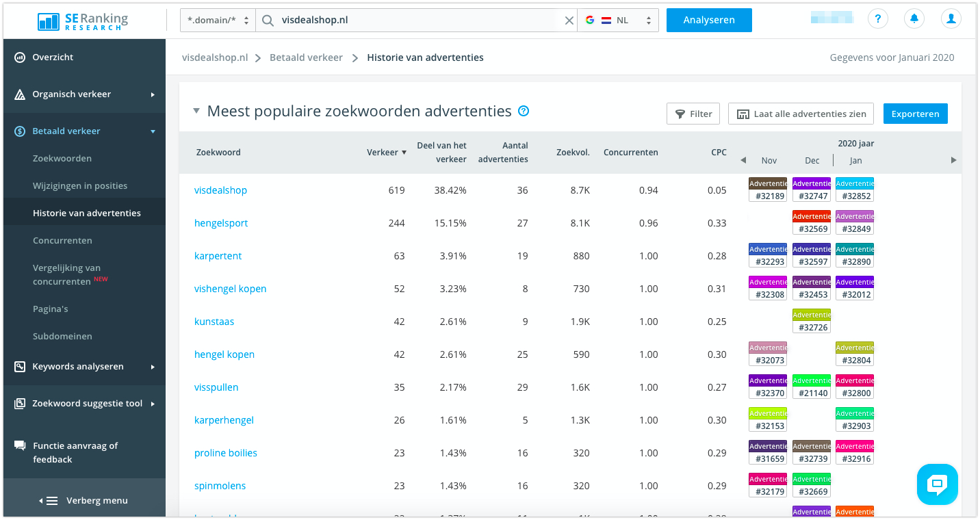Open the help question mark icon
The image size is (980, 520).
[x=878, y=19]
